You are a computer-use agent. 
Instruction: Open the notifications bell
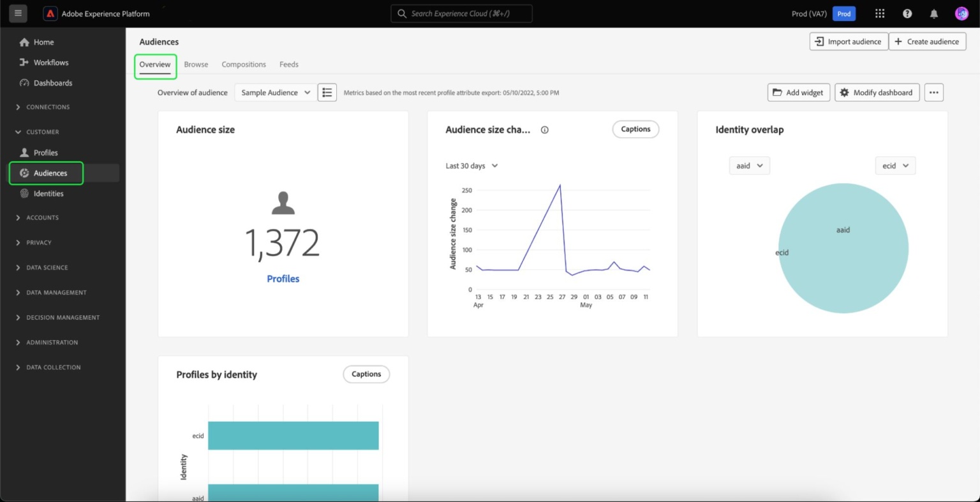[x=933, y=13]
